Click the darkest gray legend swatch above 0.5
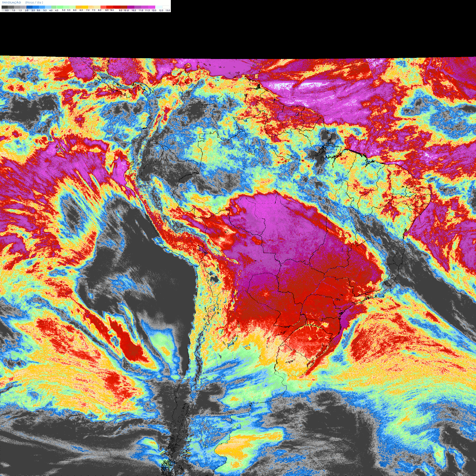Image resolution: width=476 pixels, height=476 pixels. [4, 7]
